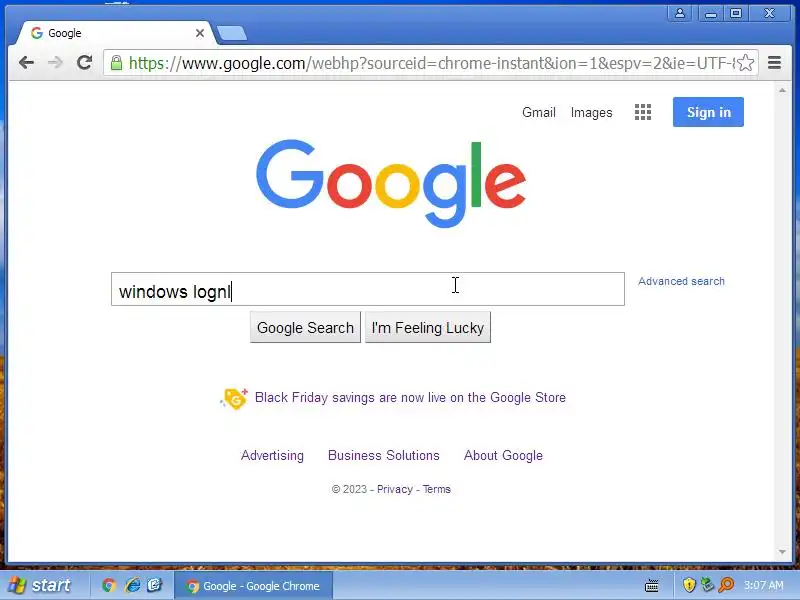The image size is (800, 600).
Task: Click the page scrollbar down arrow
Action: click(x=782, y=552)
